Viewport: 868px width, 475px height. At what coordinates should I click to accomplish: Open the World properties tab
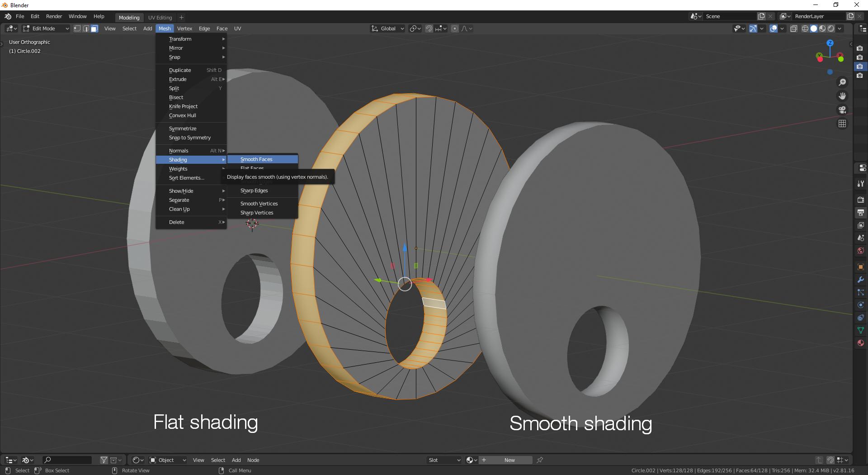point(861,250)
